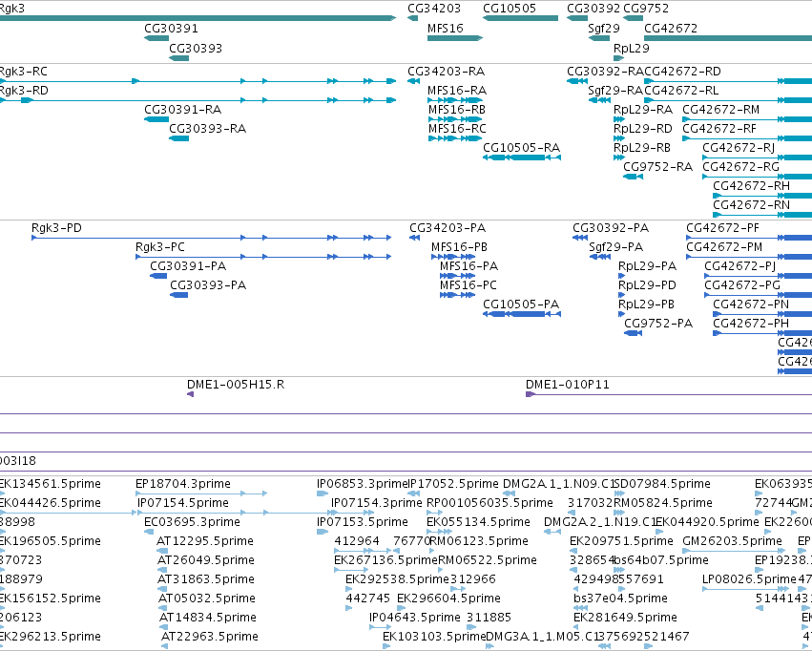The width and height of the screenshot is (812, 651).
Task: Select the CG42672-RF transcript label
Action: [719, 129]
